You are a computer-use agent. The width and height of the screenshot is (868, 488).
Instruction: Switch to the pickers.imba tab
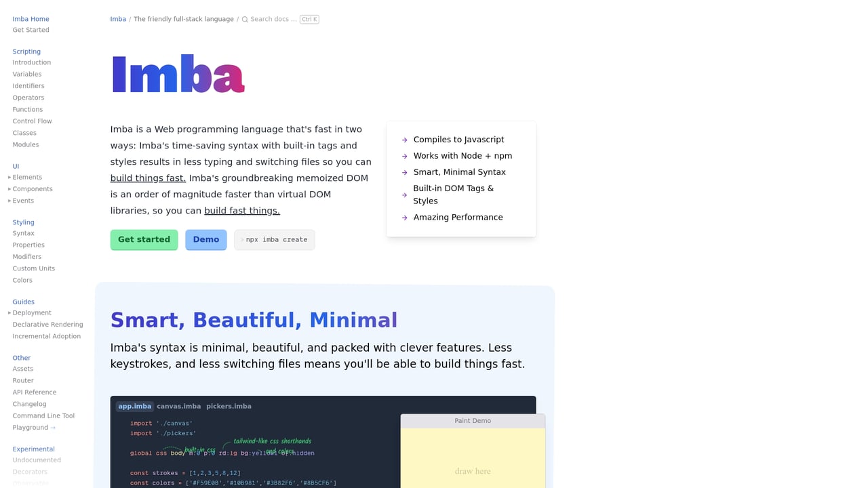coord(229,406)
